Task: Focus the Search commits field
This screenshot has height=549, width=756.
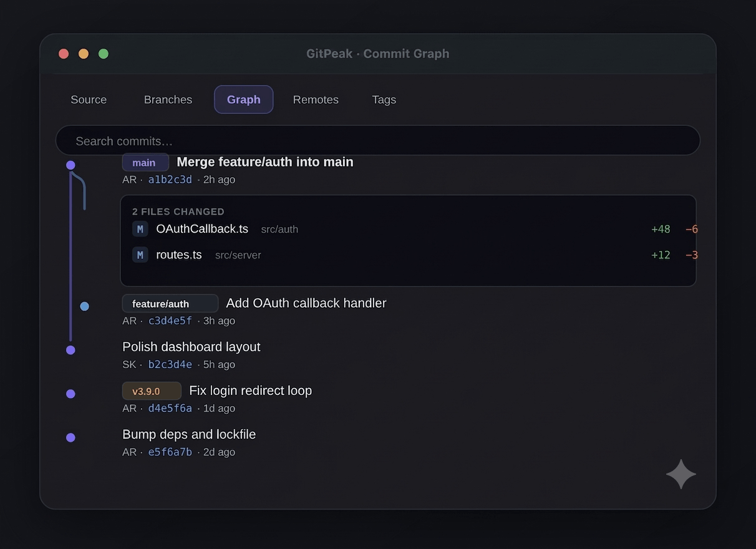Action: pos(378,141)
